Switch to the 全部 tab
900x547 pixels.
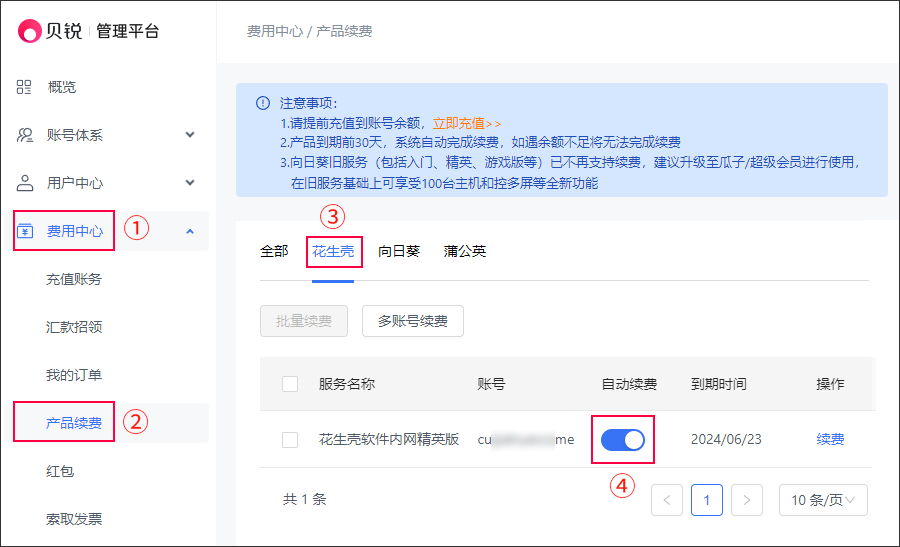tap(274, 251)
